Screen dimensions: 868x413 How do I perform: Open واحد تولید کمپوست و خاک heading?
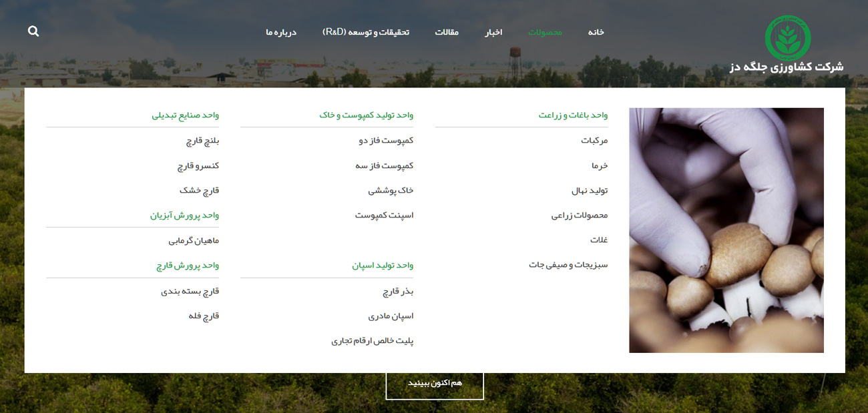(366, 115)
